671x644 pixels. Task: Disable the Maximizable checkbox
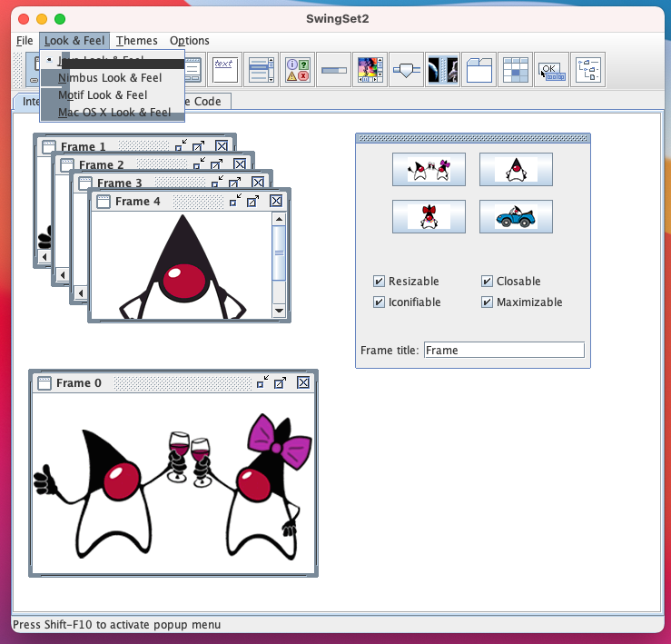tap(488, 302)
